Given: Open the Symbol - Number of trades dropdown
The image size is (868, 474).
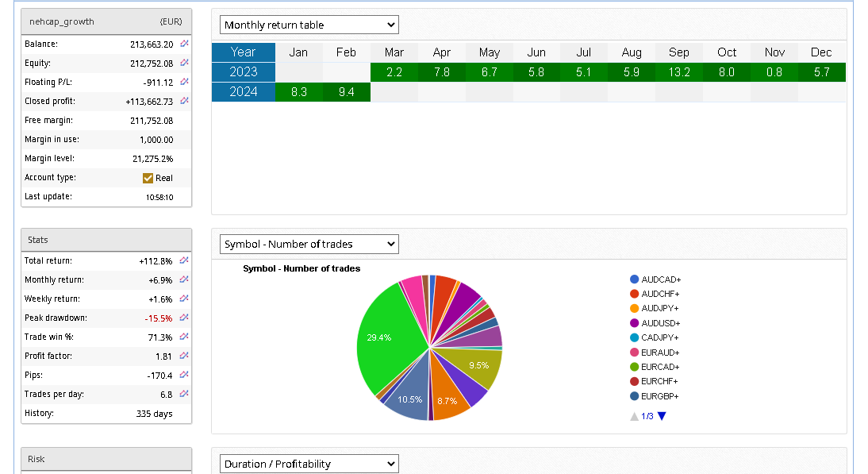Looking at the screenshot, I should (309, 244).
